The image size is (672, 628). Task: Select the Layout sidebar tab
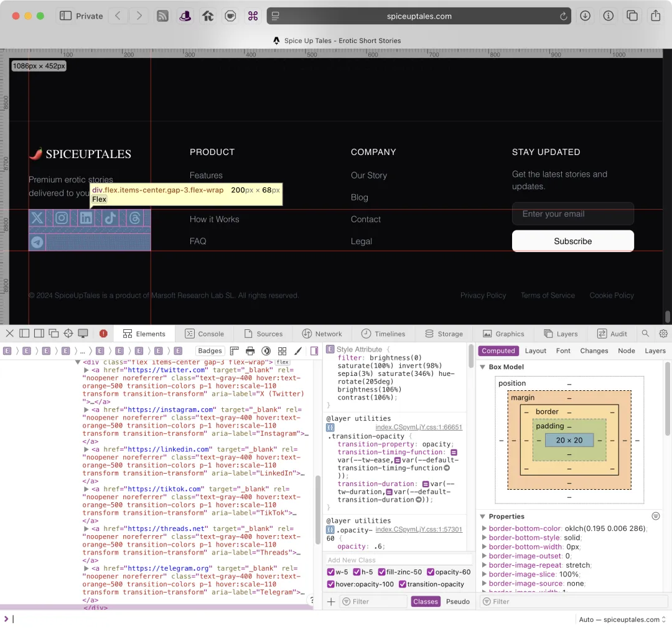(x=535, y=350)
